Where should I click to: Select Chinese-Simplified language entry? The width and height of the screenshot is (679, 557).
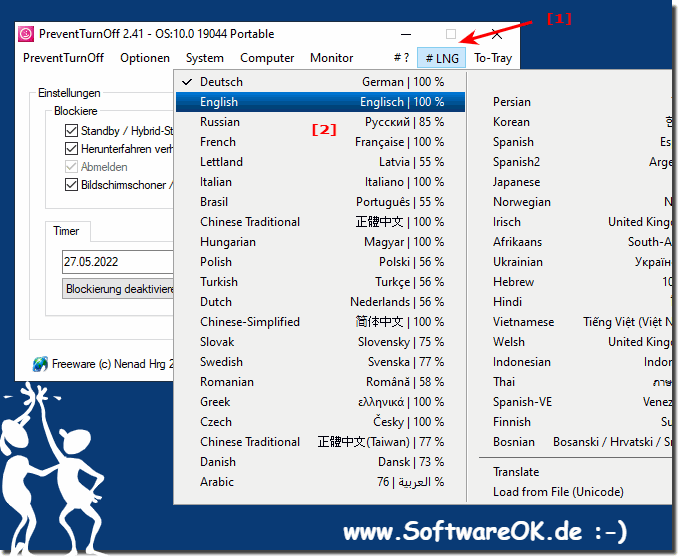320,322
